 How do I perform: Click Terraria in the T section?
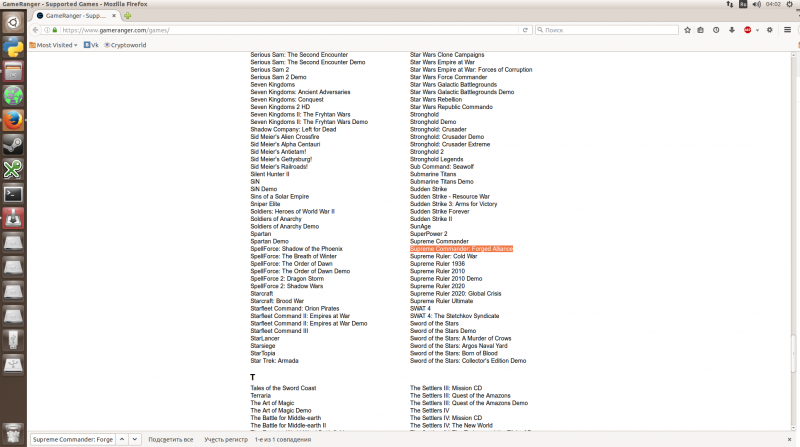tap(260, 395)
